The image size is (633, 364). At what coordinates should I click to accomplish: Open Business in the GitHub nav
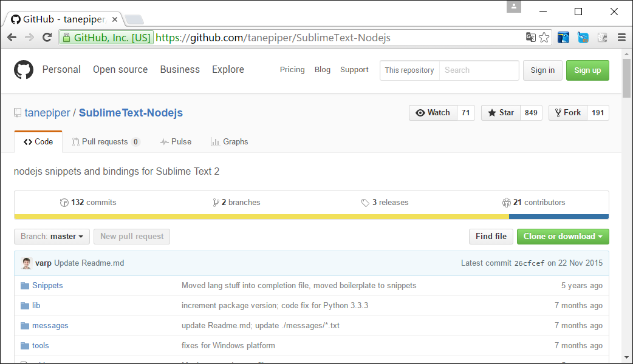[x=180, y=69]
